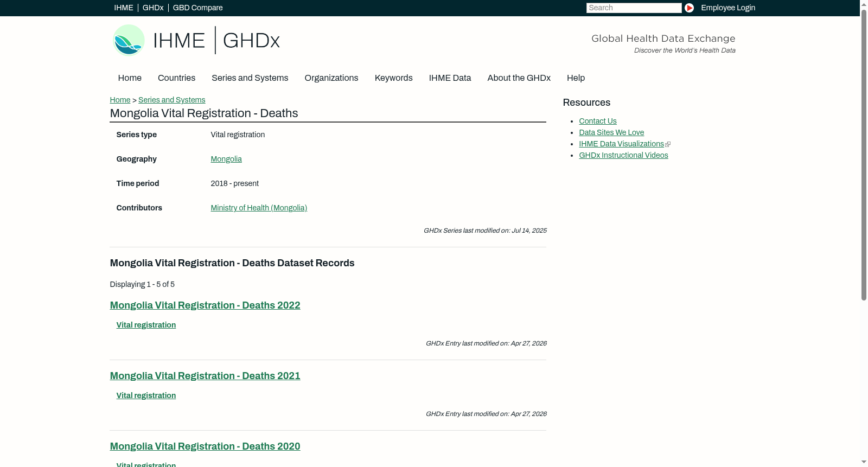This screenshot has height=467, width=868.
Task: Go to the Home menu item
Action: tap(130, 78)
